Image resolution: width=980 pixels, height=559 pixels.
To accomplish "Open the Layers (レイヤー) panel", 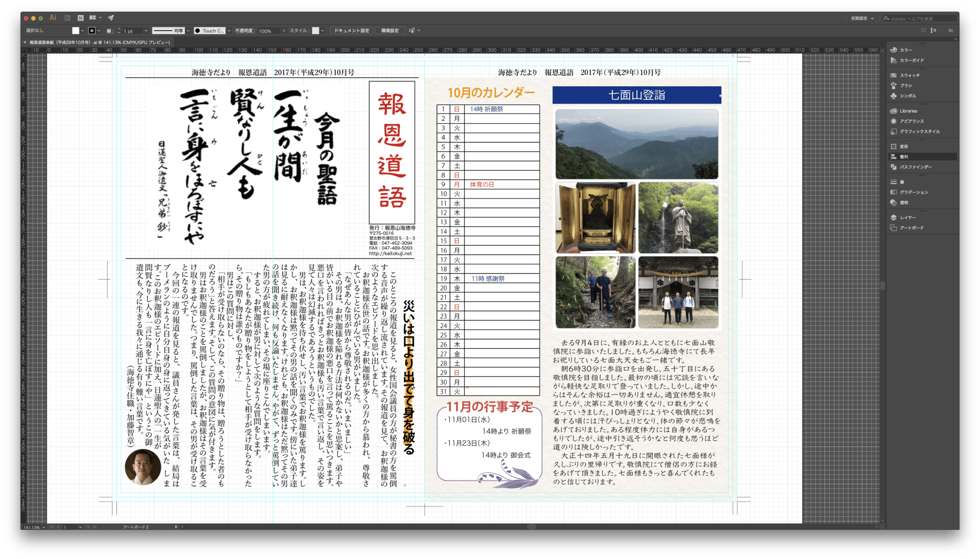I will click(907, 218).
